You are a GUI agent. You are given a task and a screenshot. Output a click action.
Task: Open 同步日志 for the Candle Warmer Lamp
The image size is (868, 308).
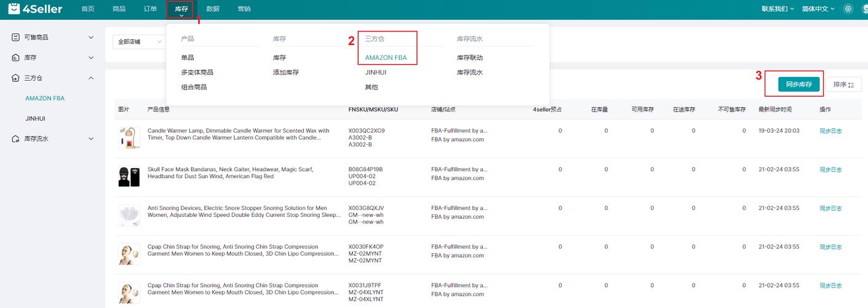(x=830, y=131)
